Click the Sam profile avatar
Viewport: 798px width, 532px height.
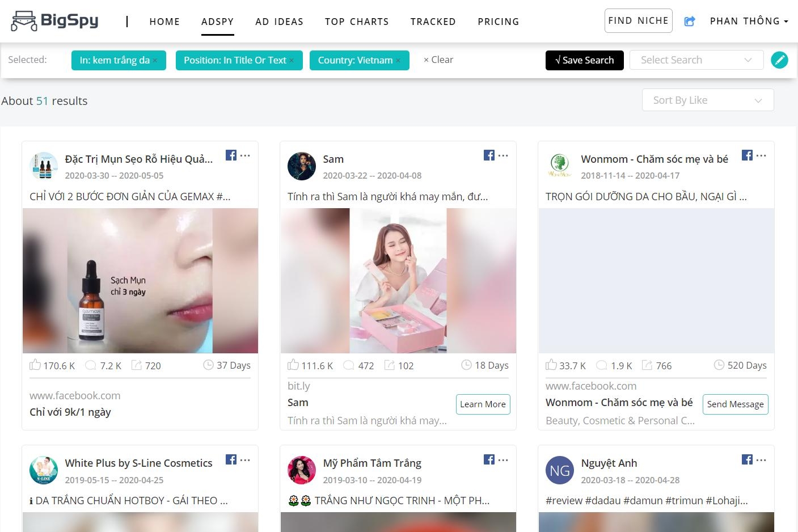click(302, 166)
